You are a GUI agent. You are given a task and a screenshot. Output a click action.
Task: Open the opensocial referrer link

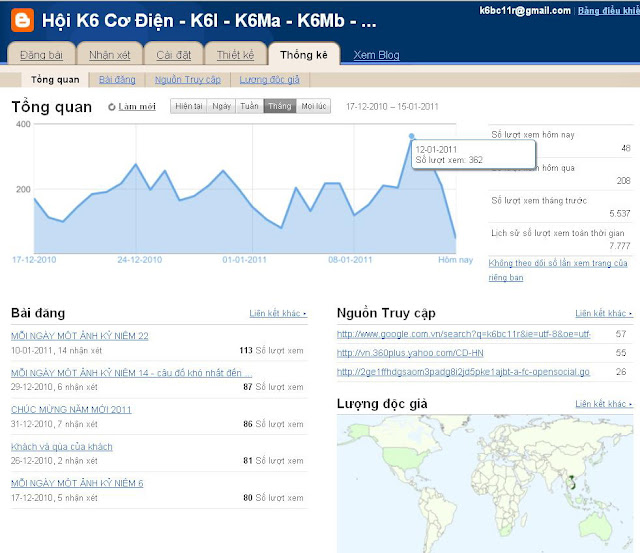(x=463, y=372)
